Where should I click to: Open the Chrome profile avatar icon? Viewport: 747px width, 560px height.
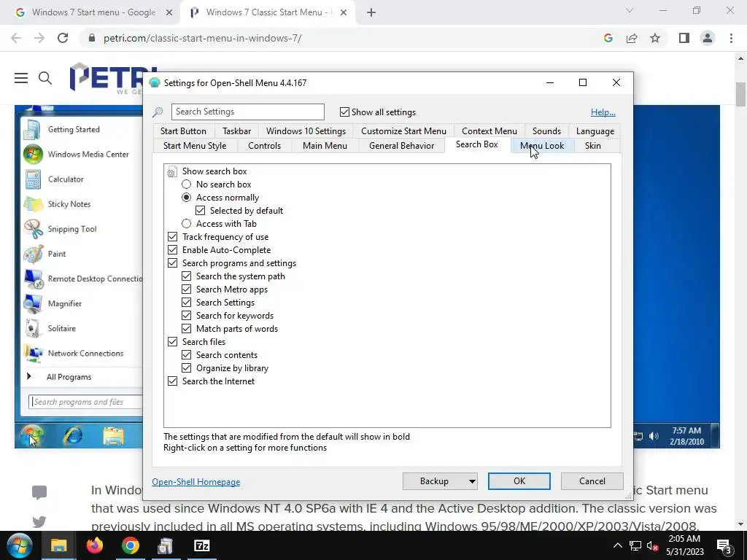coord(708,38)
